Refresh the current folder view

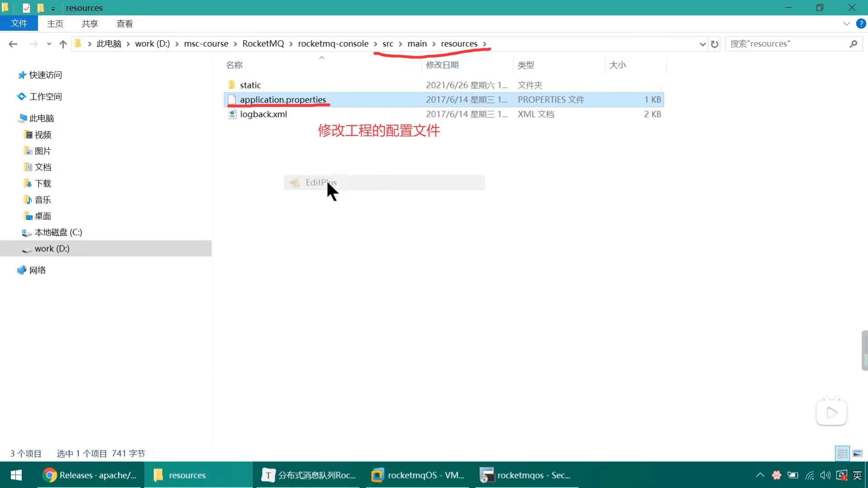(x=714, y=44)
